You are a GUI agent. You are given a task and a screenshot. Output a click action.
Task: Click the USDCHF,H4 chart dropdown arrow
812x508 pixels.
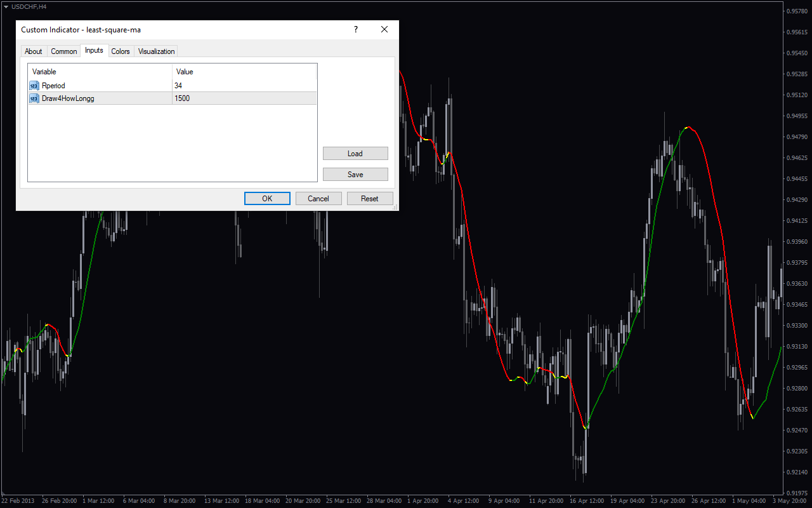[5, 6]
